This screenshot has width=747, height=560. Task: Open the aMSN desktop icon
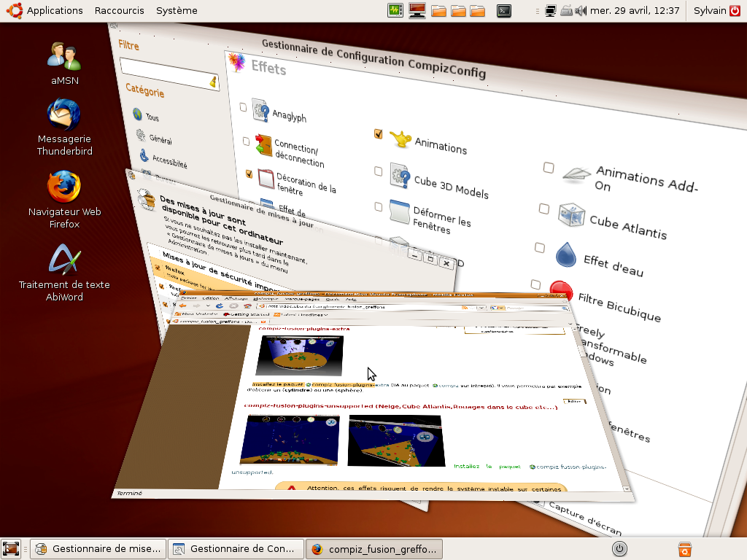tap(64, 64)
